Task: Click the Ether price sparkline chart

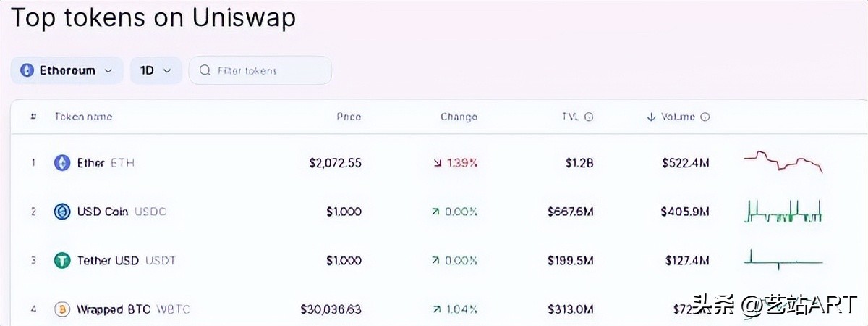Action: 783,161
